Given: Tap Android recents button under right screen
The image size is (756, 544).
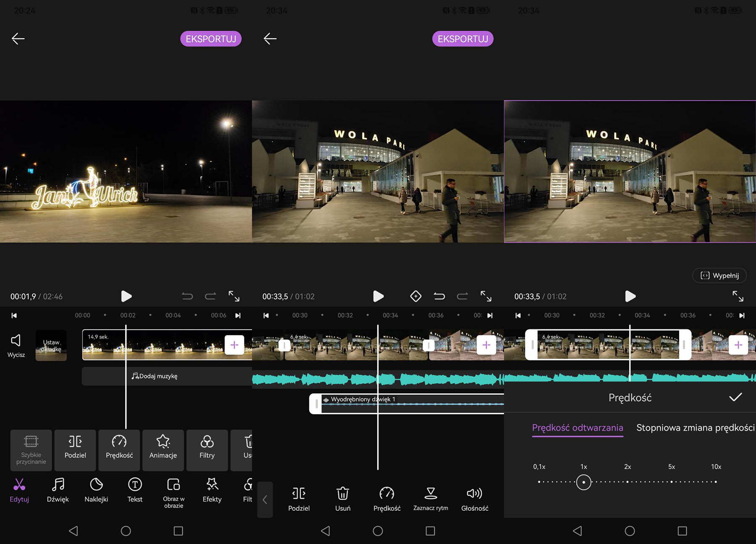Looking at the screenshot, I should click(682, 531).
